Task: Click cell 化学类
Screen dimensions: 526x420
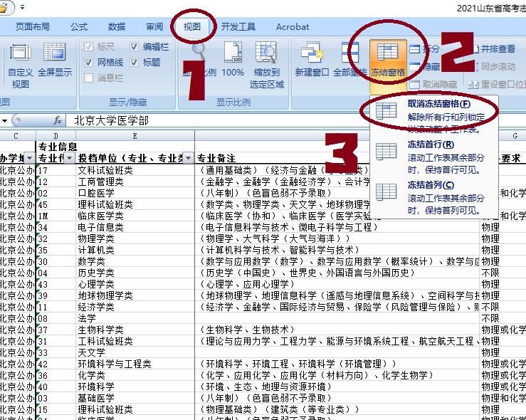Action: (135, 376)
